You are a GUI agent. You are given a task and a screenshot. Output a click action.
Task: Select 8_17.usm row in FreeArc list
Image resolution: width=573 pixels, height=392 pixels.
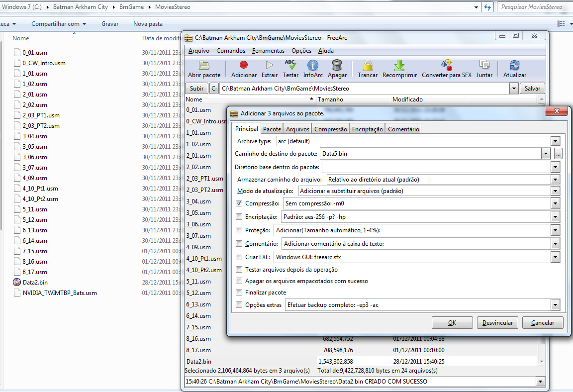point(361,350)
